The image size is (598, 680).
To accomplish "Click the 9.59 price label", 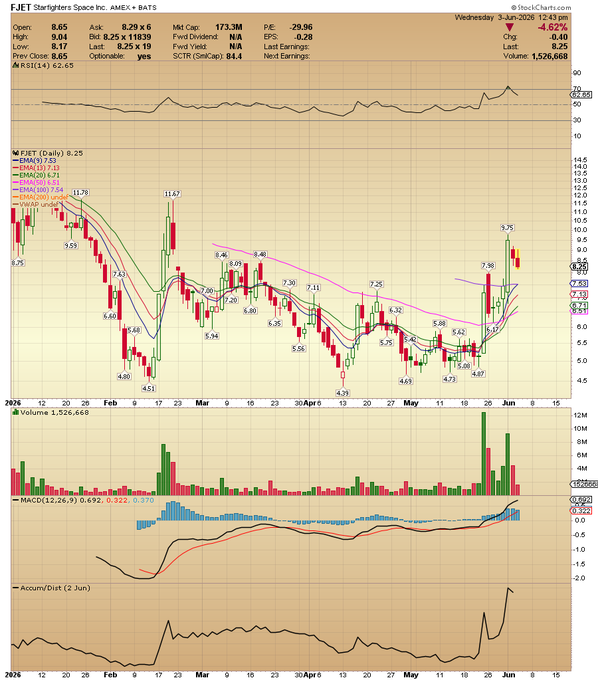I will [71, 245].
